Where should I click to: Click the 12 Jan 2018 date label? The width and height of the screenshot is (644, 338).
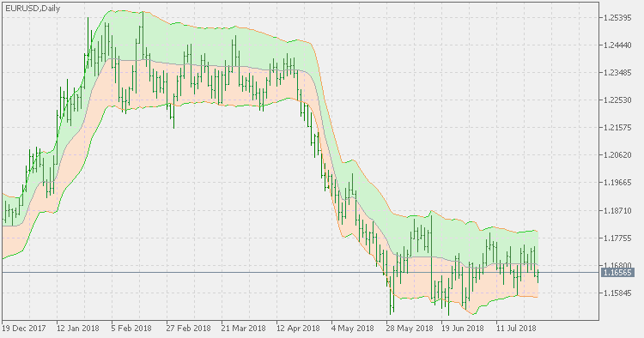pyautogui.click(x=78, y=329)
